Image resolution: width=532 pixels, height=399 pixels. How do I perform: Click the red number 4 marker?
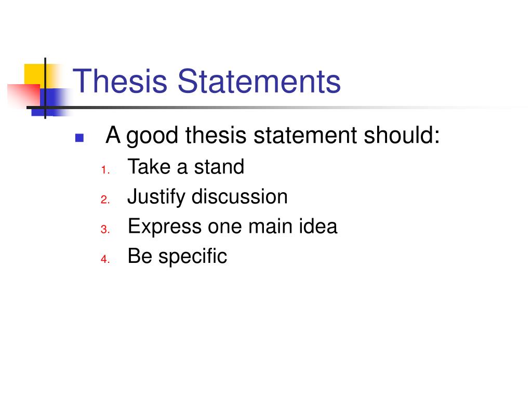[x=105, y=259]
